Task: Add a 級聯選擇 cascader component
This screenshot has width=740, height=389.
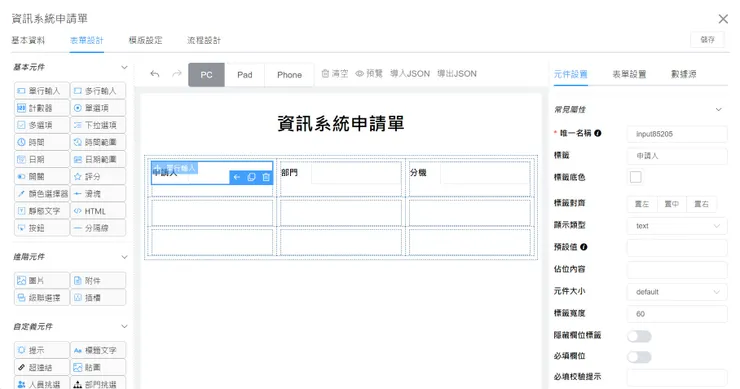Action: point(42,298)
